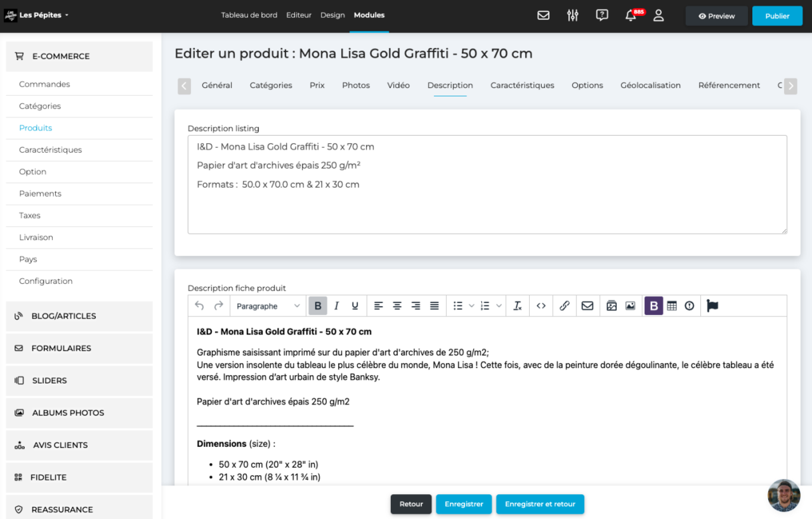Open the Paragraphe format dropdown
Screen dimensions: 812x519
click(x=268, y=306)
